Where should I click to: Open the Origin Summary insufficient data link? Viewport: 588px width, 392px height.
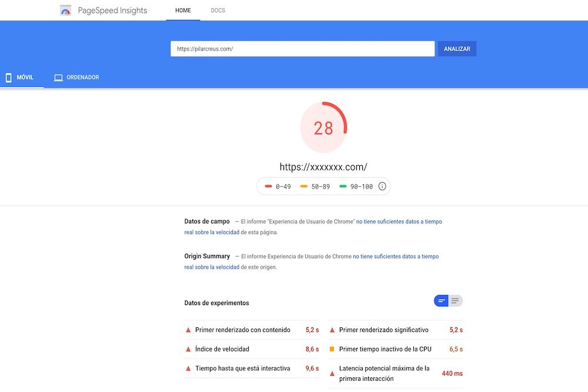point(394,256)
